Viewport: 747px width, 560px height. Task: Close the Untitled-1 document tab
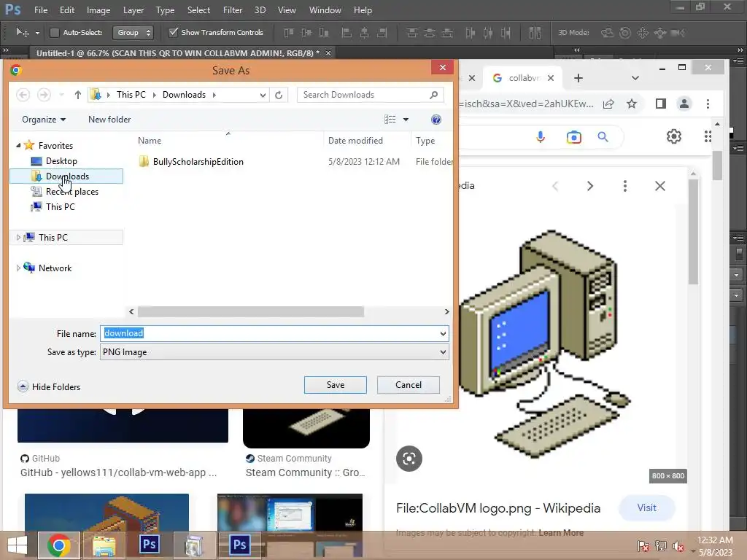coord(328,52)
